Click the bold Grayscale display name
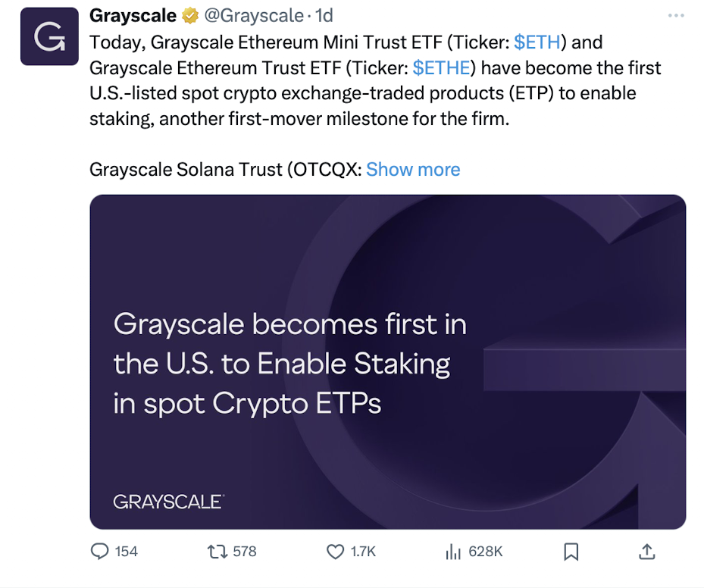Viewport: 704px width, 588px height. coord(133,16)
